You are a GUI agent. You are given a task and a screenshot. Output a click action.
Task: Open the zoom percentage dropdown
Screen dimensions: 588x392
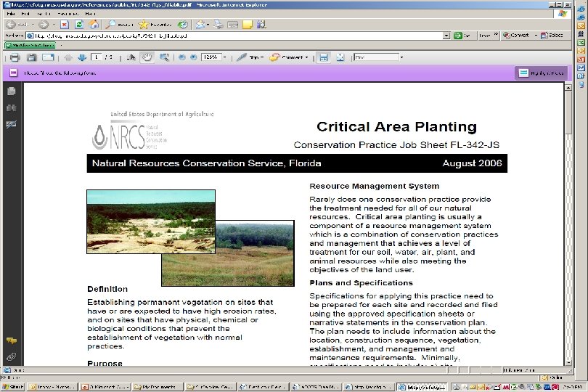tap(224, 57)
